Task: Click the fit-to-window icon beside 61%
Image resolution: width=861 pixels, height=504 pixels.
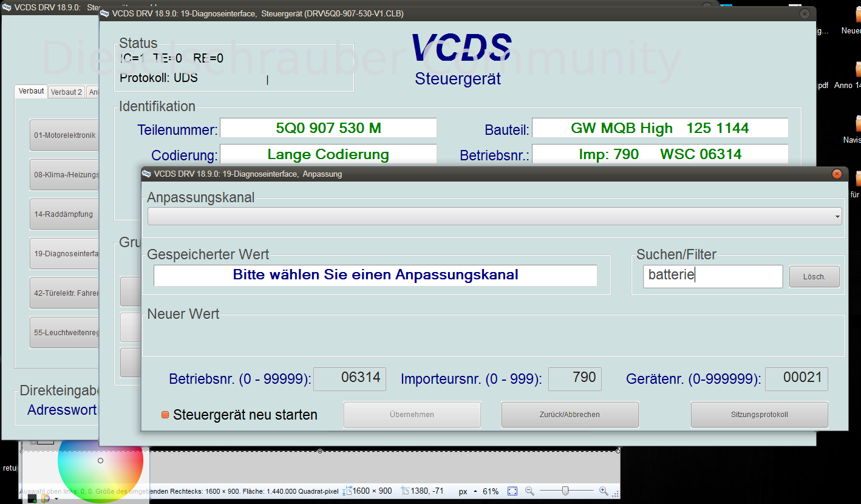Action: [x=512, y=491]
